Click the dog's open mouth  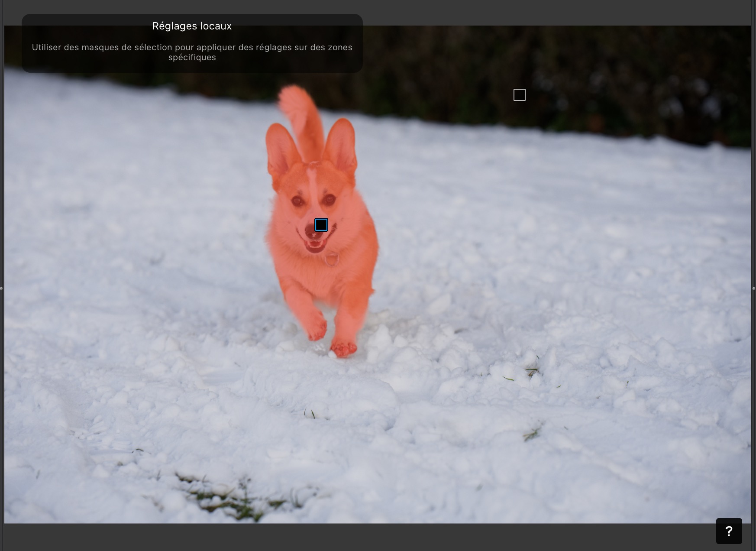pyautogui.click(x=315, y=246)
